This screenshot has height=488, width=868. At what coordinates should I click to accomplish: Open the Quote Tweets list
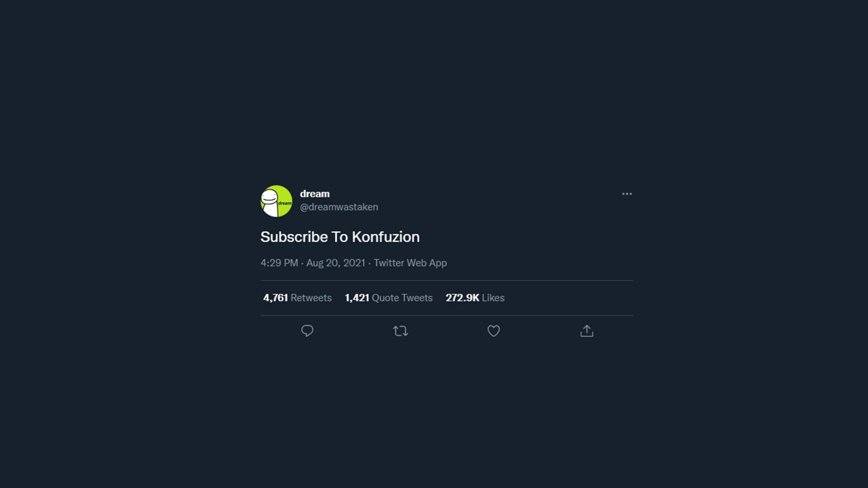tap(402, 298)
